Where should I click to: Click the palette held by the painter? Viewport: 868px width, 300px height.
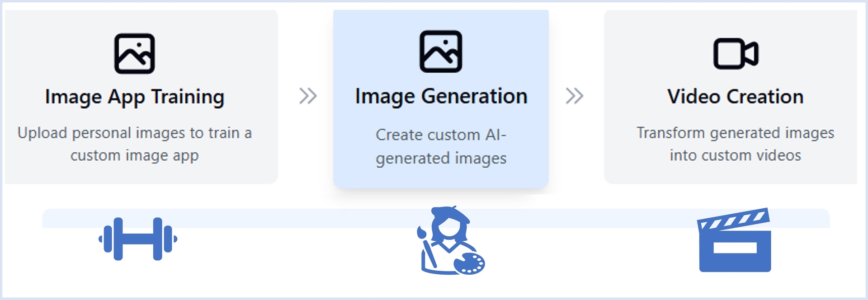click(x=470, y=263)
